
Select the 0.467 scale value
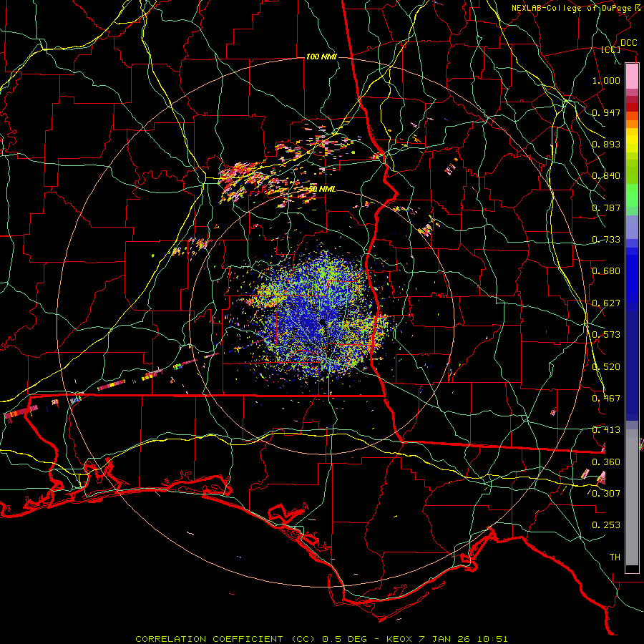point(606,399)
